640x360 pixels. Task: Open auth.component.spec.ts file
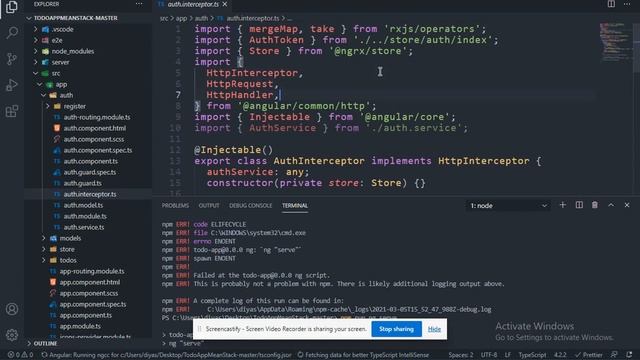98,150
